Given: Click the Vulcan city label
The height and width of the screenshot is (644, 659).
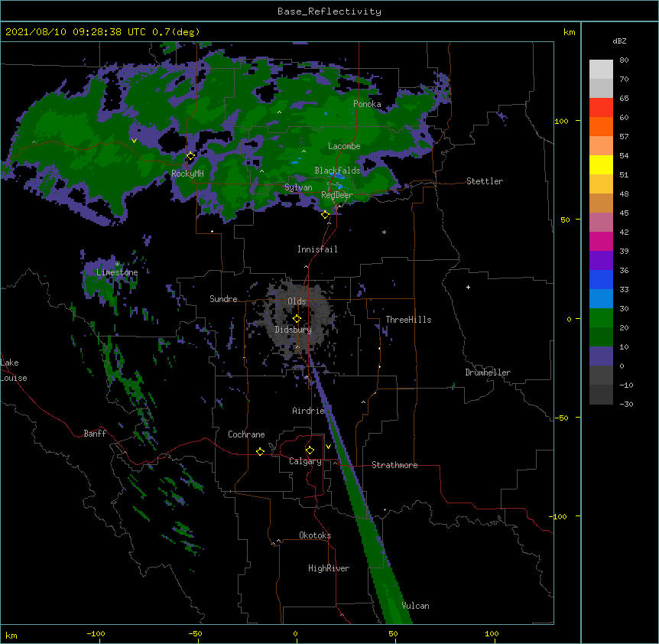Looking at the screenshot, I should 415,606.
